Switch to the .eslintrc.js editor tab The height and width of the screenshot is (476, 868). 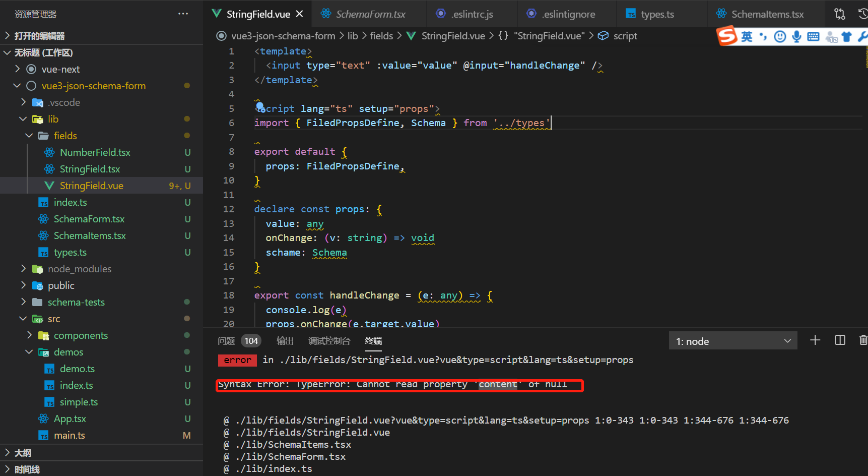[x=472, y=14]
